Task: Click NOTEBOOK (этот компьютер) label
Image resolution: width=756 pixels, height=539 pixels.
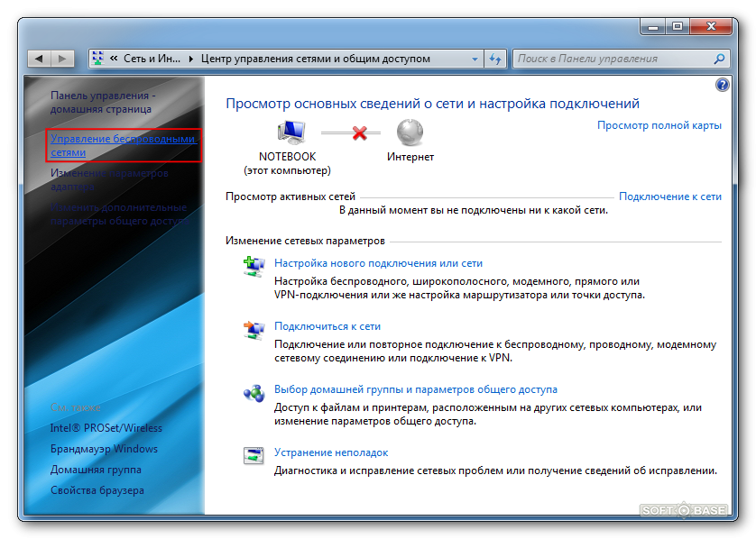Action: [x=287, y=163]
